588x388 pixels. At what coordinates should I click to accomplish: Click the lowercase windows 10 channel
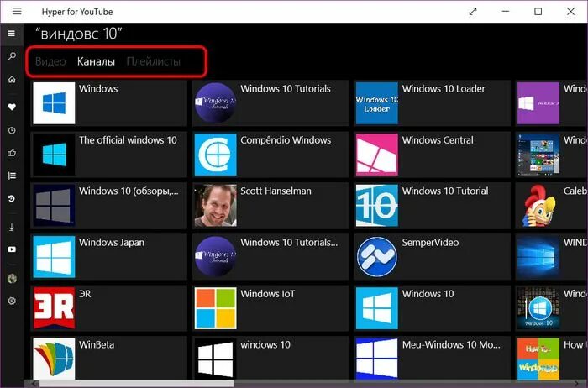(270, 358)
